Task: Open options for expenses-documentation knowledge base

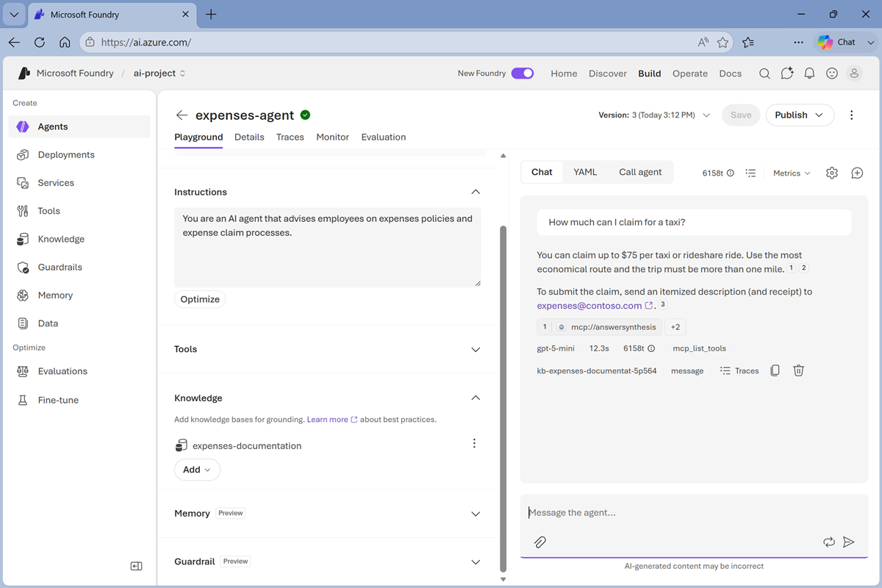Action: click(474, 443)
